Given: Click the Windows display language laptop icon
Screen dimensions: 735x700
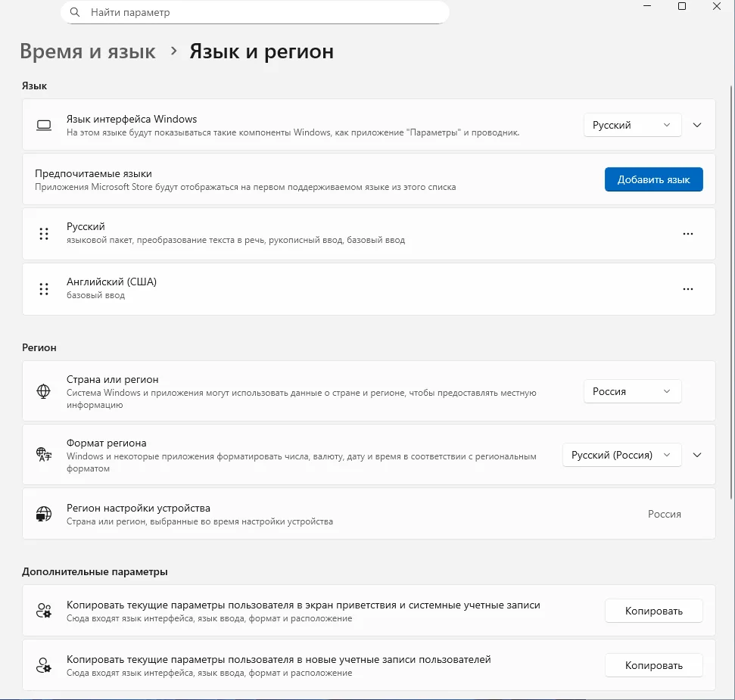Looking at the screenshot, I should click(44, 125).
